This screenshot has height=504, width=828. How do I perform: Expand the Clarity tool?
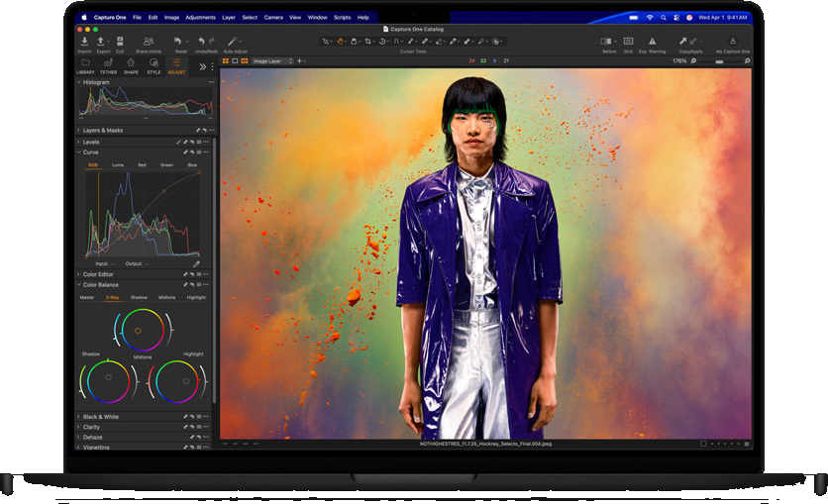(x=79, y=427)
